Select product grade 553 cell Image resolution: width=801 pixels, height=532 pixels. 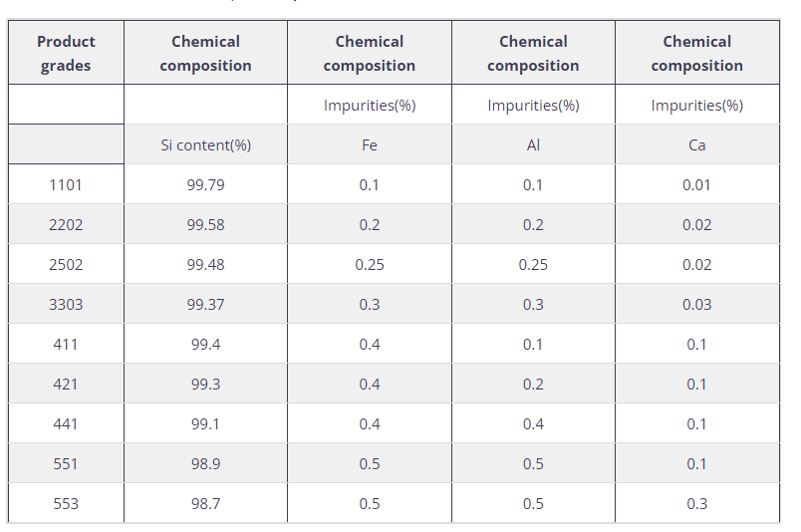click(x=66, y=503)
